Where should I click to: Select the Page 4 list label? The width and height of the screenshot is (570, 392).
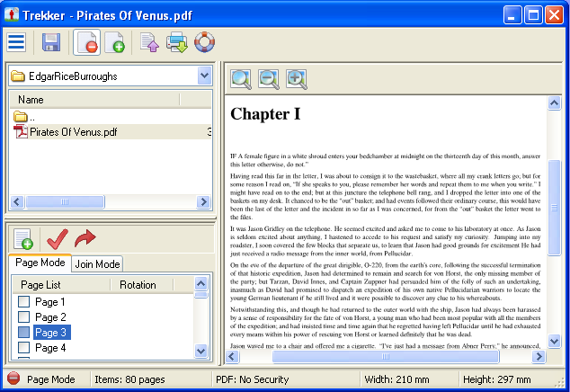50,348
